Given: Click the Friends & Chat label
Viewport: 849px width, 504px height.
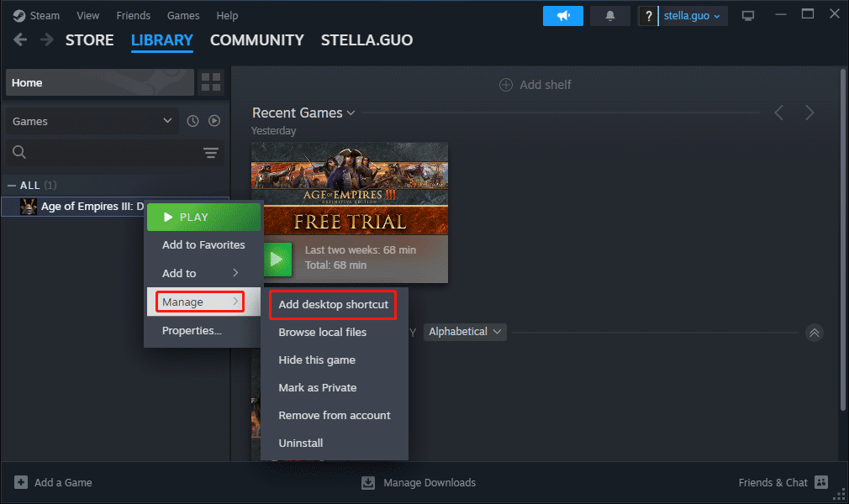Looking at the screenshot, I should [773, 482].
